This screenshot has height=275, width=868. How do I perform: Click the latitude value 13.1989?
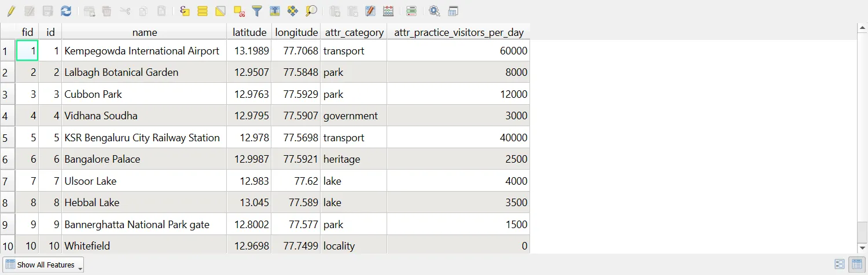tap(249, 50)
